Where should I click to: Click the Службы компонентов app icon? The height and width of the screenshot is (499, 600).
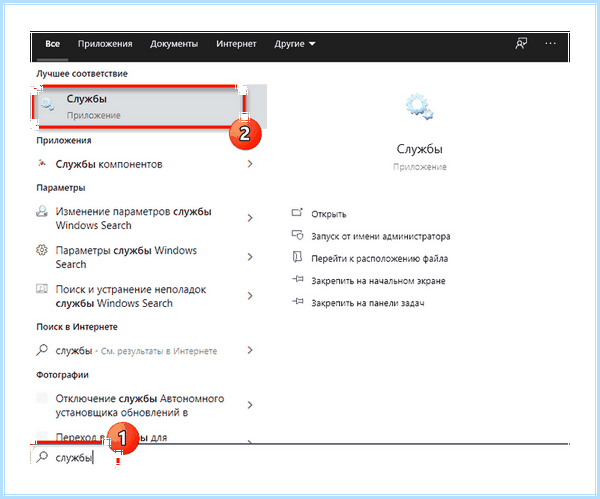coord(42,163)
